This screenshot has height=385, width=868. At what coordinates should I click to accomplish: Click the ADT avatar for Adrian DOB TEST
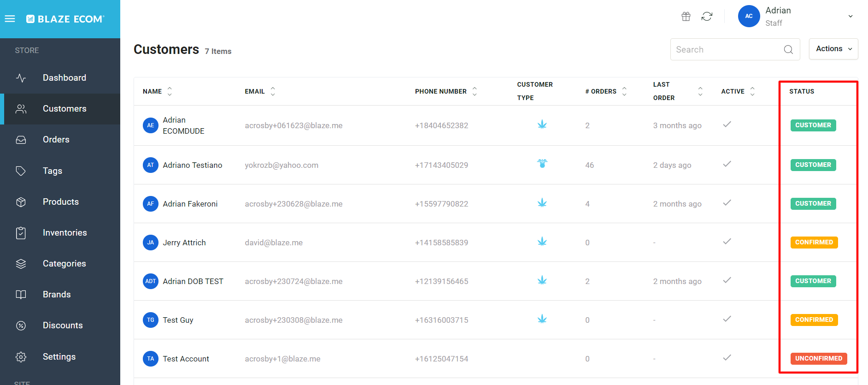pos(151,281)
